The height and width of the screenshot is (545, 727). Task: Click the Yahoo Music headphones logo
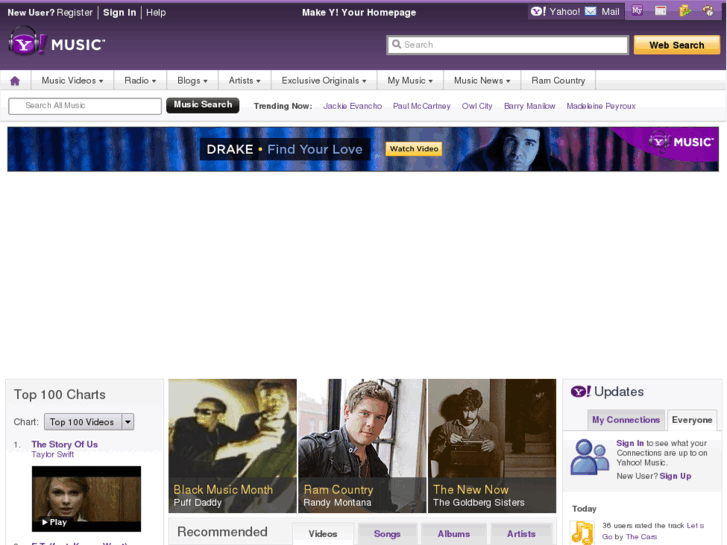click(57, 41)
